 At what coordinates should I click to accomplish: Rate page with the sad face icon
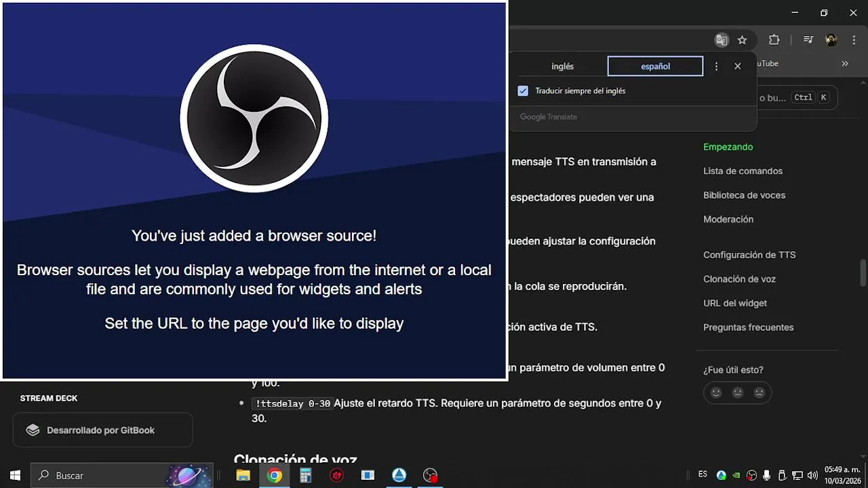tap(759, 392)
